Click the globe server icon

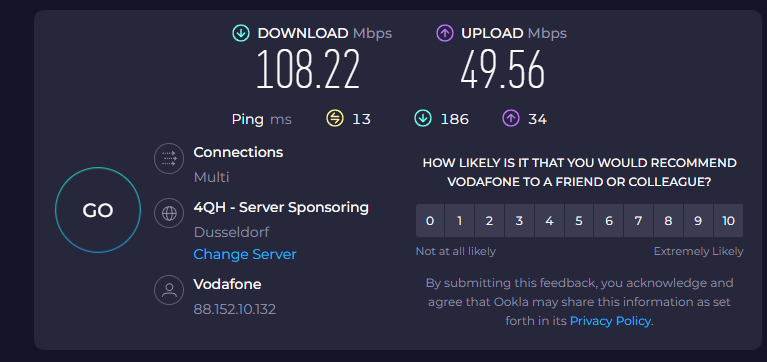tap(169, 214)
